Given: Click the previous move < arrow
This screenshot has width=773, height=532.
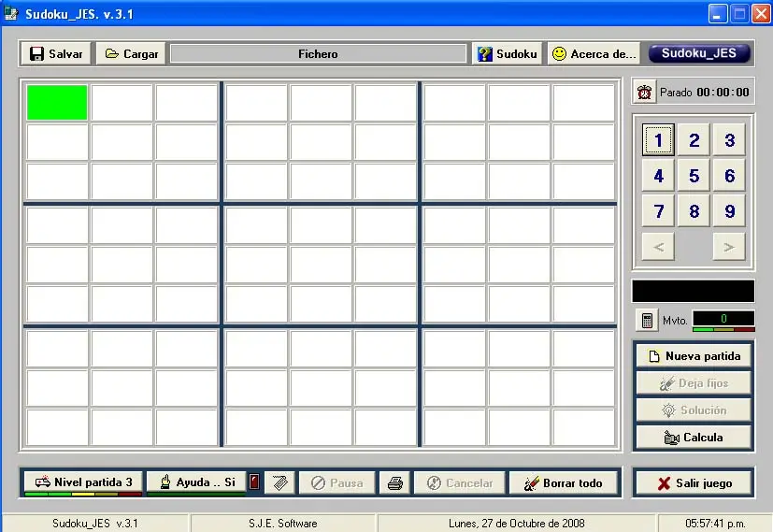Looking at the screenshot, I should click(x=658, y=247).
